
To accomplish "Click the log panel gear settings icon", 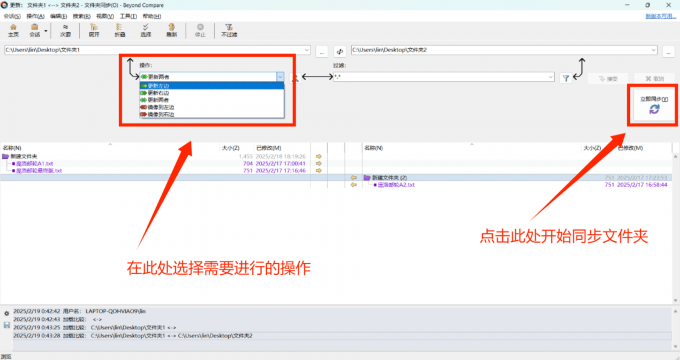I will tap(7, 314).
